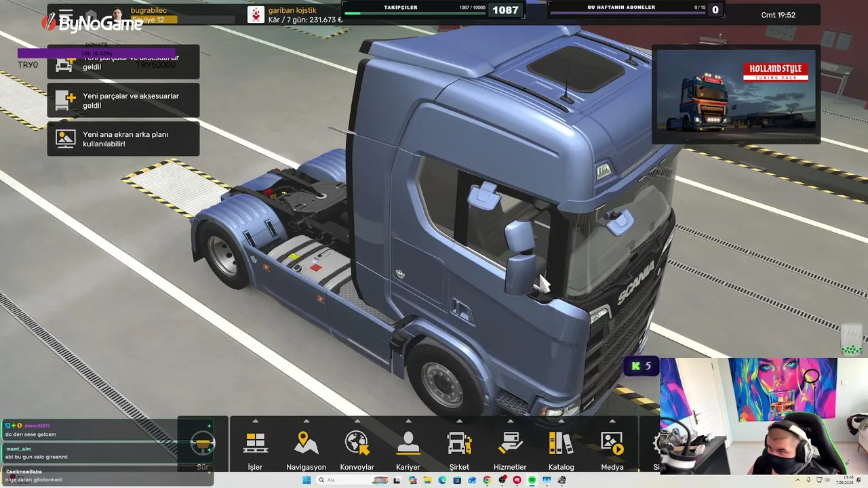Click the bugrabilec profile name
This screenshot has width=868, height=488.
149,10
